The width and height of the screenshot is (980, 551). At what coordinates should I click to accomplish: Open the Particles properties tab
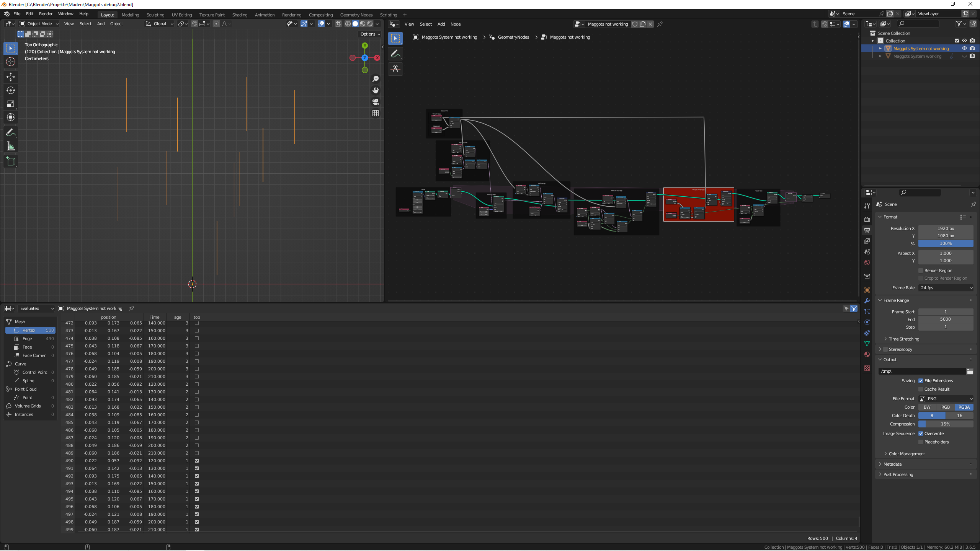coord(867,311)
